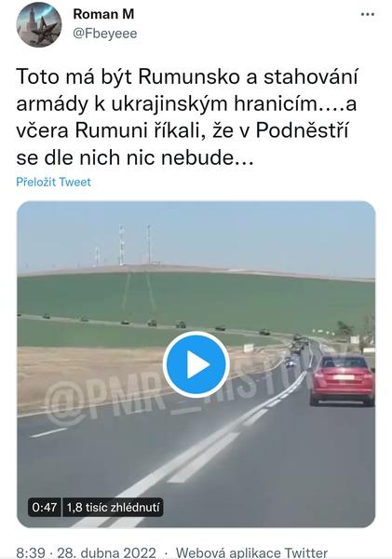Open the @Fbeyeee handle link

105,34
